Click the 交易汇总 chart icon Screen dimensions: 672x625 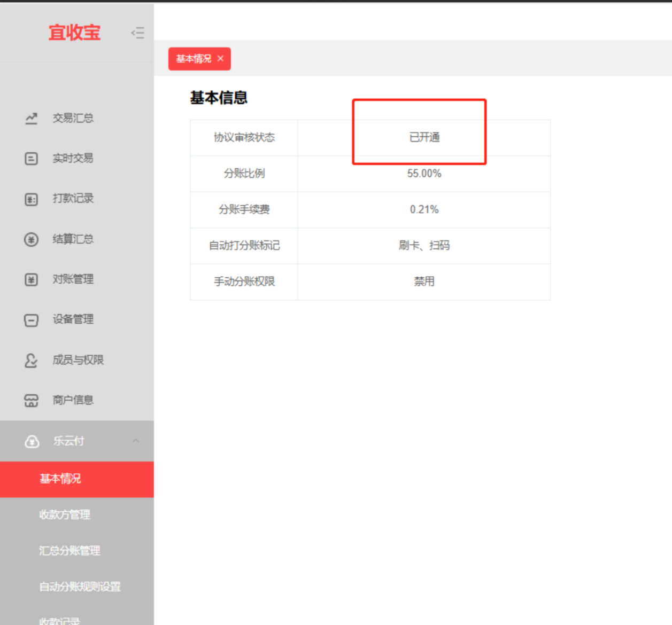(x=32, y=119)
